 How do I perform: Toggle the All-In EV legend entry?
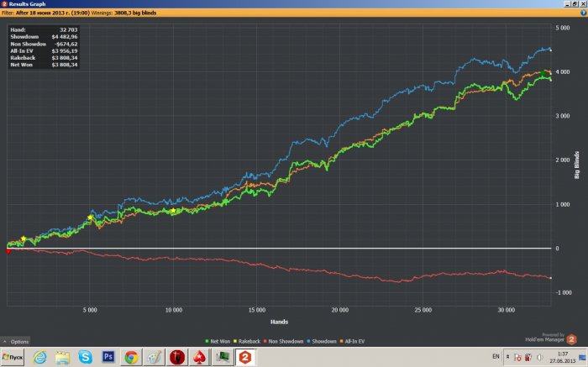coord(352,342)
